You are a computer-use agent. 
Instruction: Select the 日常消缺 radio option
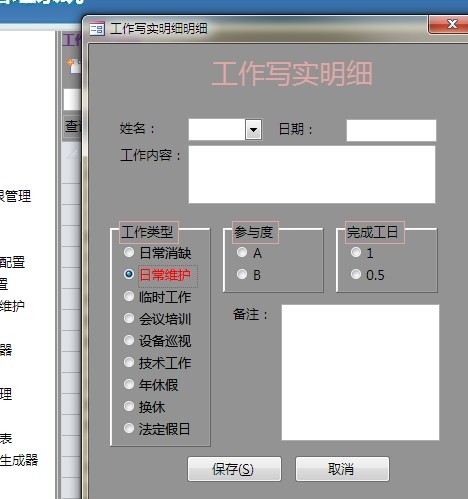tap(129, 252)
